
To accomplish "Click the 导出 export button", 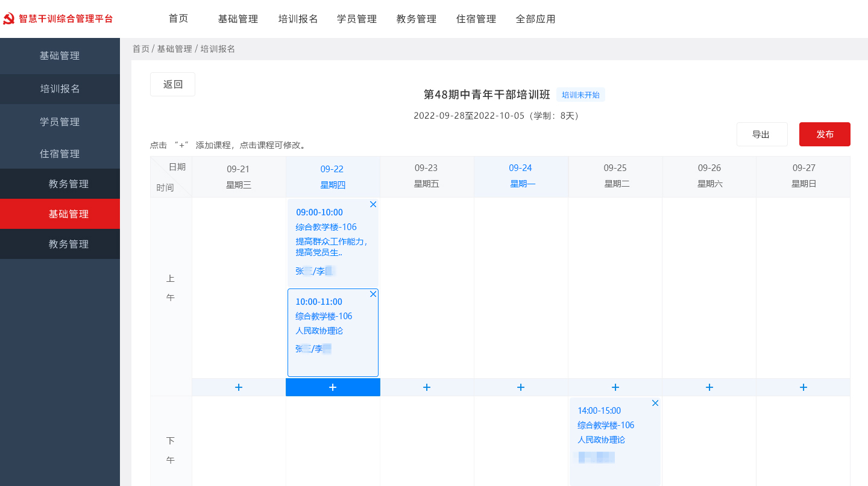I will pos(762,134).
